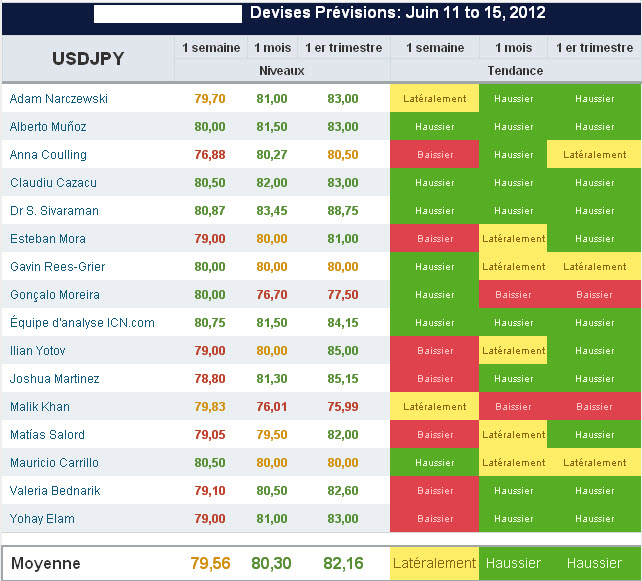This screenshot has height=581, width=642.
Task: Click the Moyenne row label
Action: (45, 563)
